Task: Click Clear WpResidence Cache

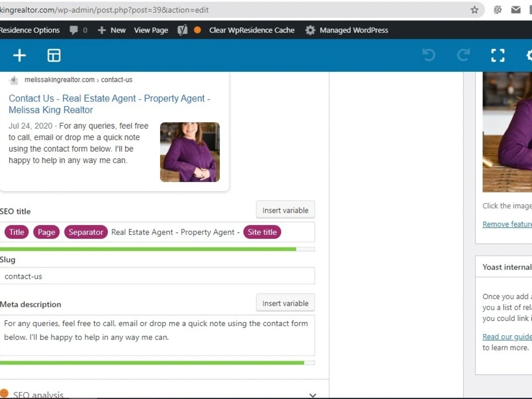Action: tap(252, 30)
